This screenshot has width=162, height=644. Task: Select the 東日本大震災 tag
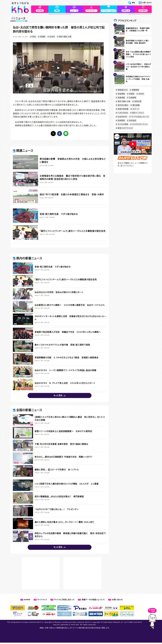122,105
